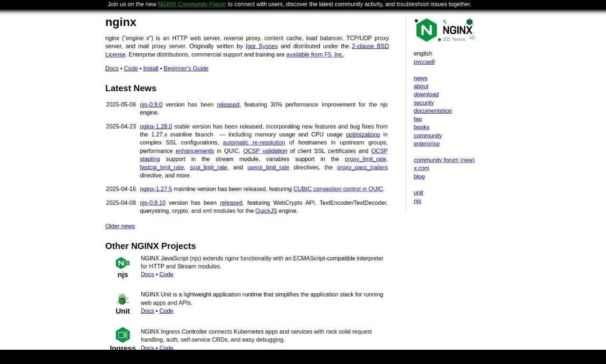Open the Beginner's Guide link

pyautogui.click(x=186, y=68)
